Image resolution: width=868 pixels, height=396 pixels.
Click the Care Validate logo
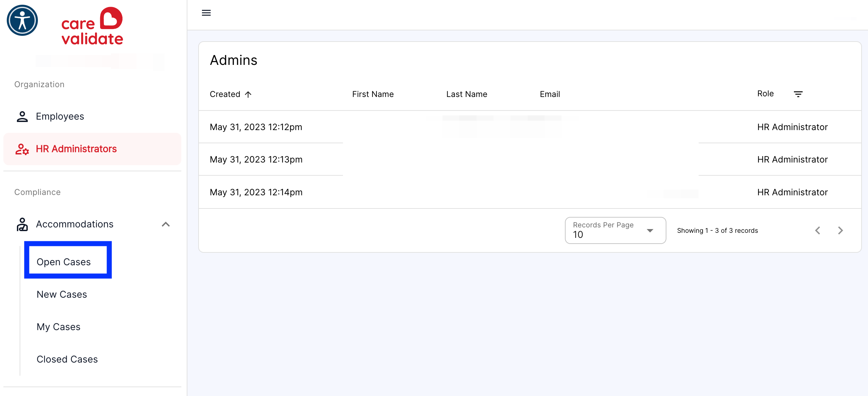(x=92, y=26)
